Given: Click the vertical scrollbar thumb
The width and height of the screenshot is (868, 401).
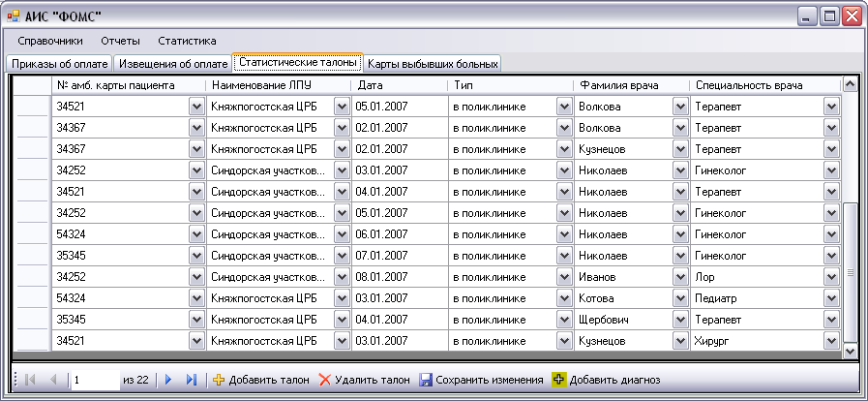Looking at the screenshot, I should tap(850, 272).
